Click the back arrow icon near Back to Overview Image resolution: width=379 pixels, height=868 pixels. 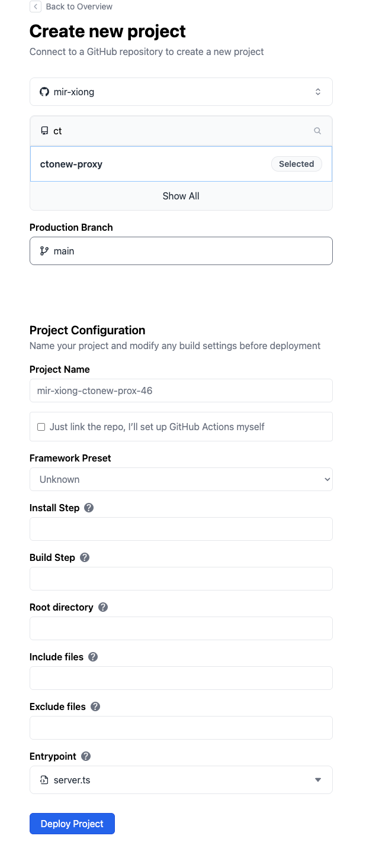tap(36, 7)
